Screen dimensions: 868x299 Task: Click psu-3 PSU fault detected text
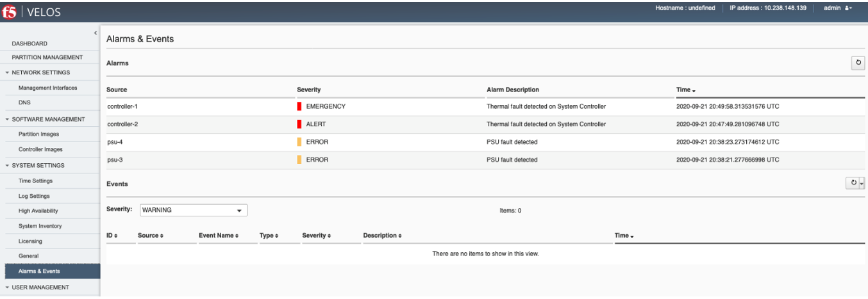pyautogui.click(x=512, y=160)
